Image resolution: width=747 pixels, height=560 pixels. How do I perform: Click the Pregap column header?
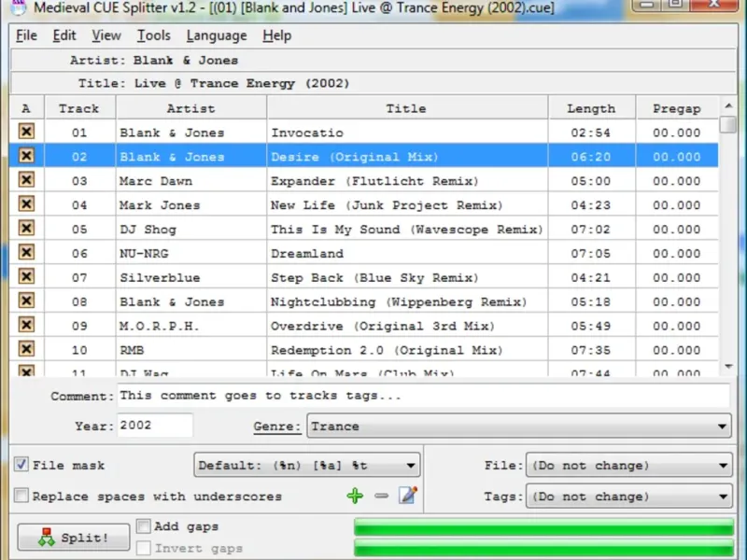(x=677, y=108)
